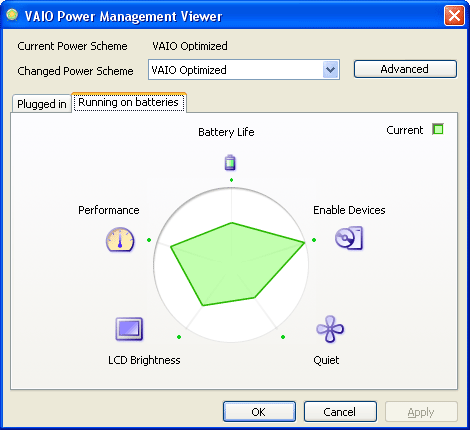This screenshot has width=471, height=430.
Task: Click the Apply button
Action: pyautogui.click(x=421, y=412)
